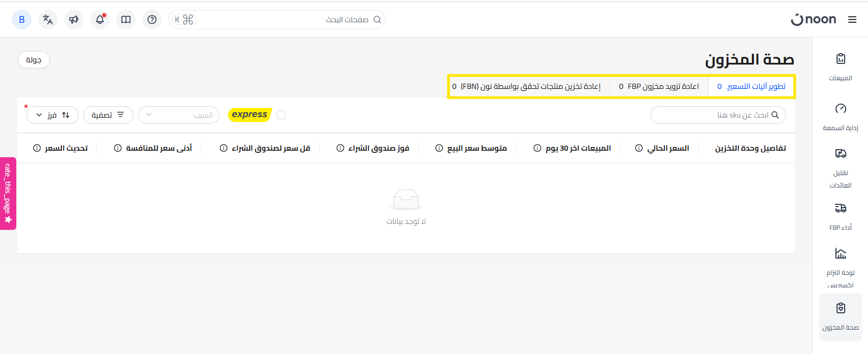Image resolution: width=868 pixels, height=354 pixels.
Task: Open the help question mark icon
Action: (152, 20)
